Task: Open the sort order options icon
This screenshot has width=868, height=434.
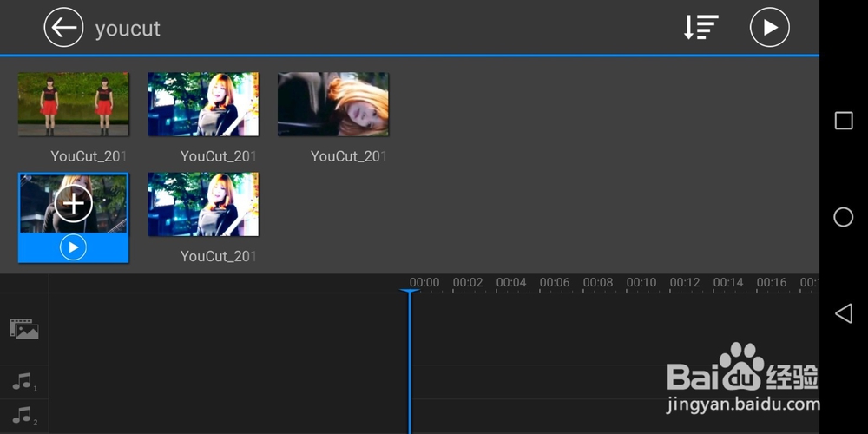Action: [x=700, y=27]
